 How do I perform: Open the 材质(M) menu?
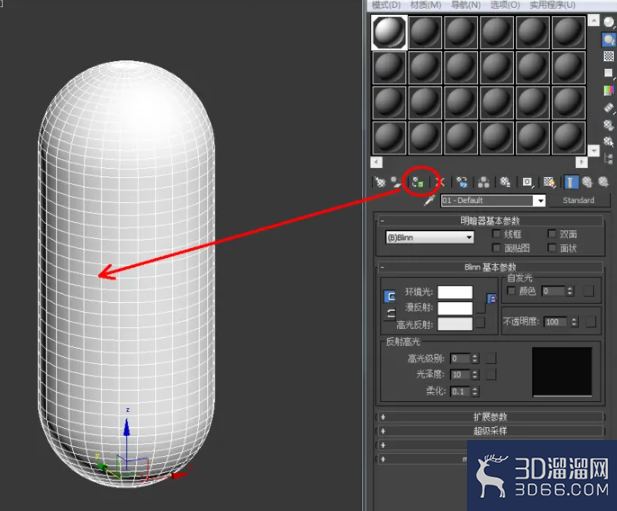(426, 5)
